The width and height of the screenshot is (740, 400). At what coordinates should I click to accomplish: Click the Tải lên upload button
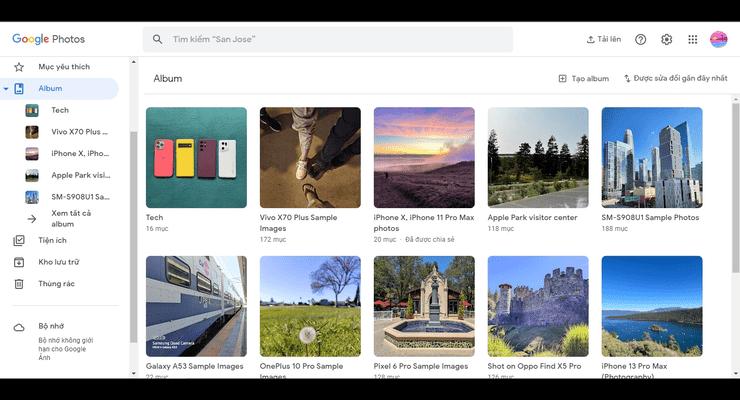(604, 39)
